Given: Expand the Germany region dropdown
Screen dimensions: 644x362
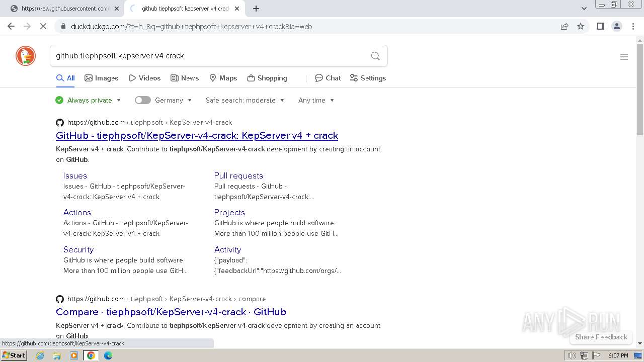Looking at the screenshot, I should pos(174,100).
